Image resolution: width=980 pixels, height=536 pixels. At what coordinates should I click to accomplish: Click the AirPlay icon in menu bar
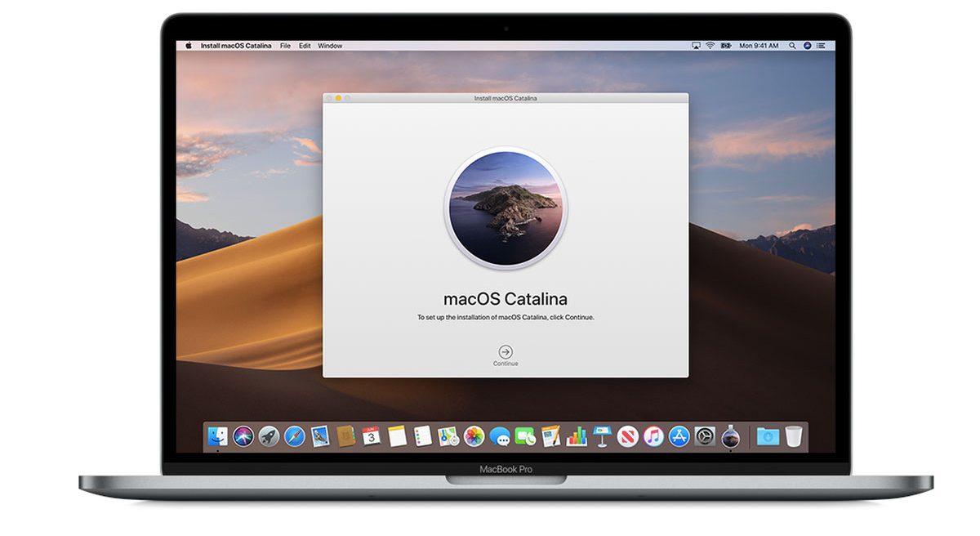[697, 46]
